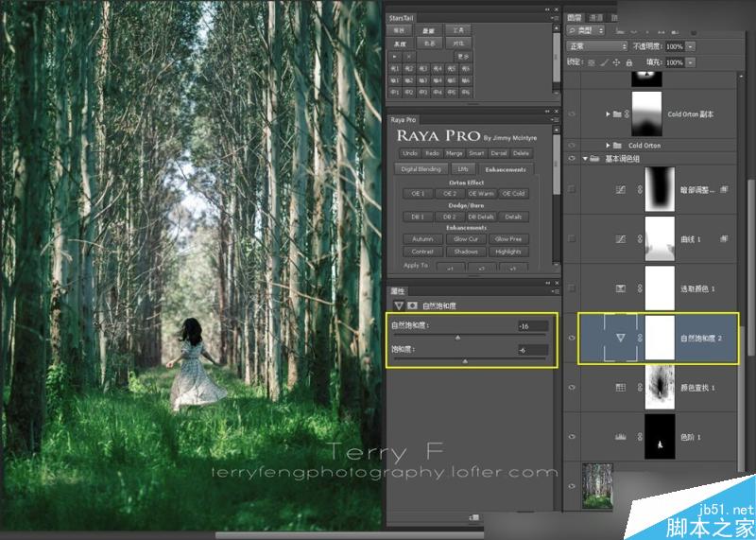Click the lock position move icon
756x540 pixels.
coord(617,62)
